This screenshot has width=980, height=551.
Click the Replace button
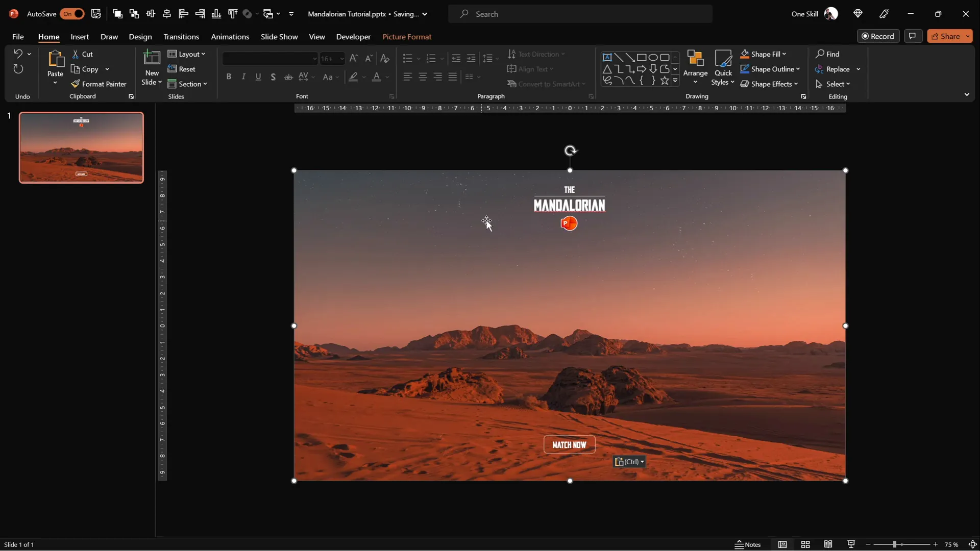[833, 69]
